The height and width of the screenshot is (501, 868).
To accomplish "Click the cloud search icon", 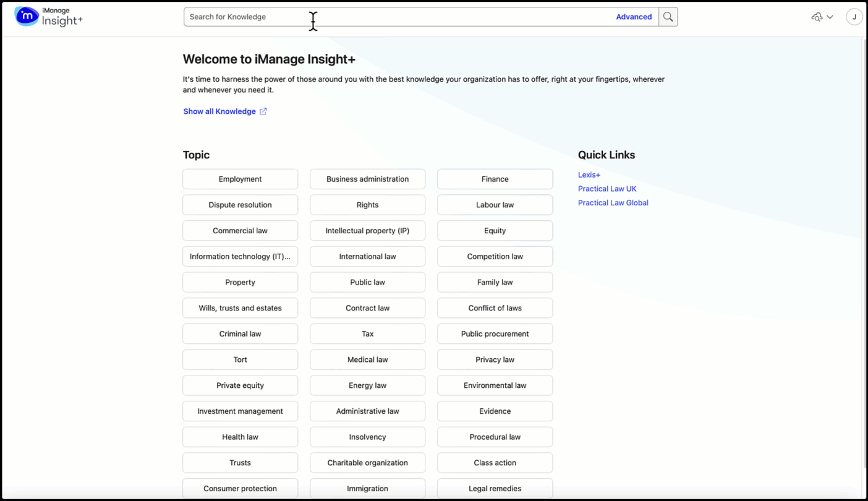I will (817, 17).
